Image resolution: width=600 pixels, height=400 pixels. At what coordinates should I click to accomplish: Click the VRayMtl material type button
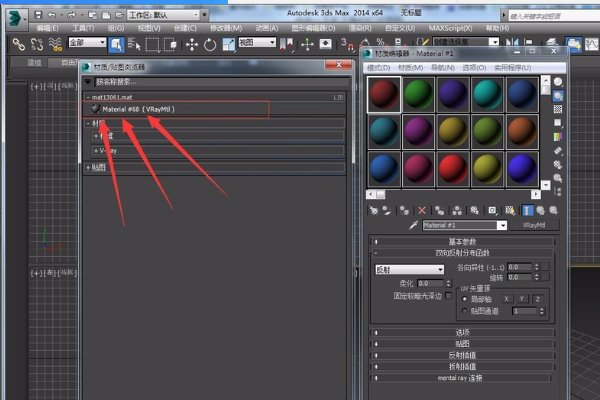tap(534, 225)
